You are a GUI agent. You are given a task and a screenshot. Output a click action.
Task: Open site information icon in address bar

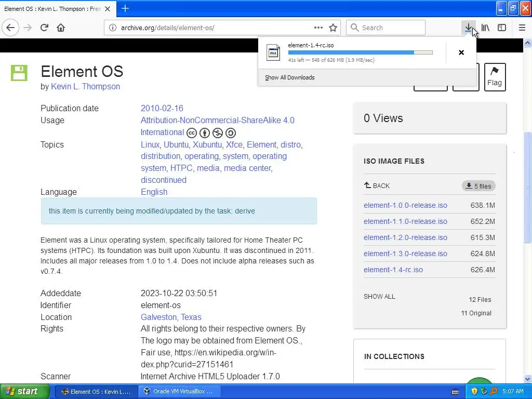(113, 28)
